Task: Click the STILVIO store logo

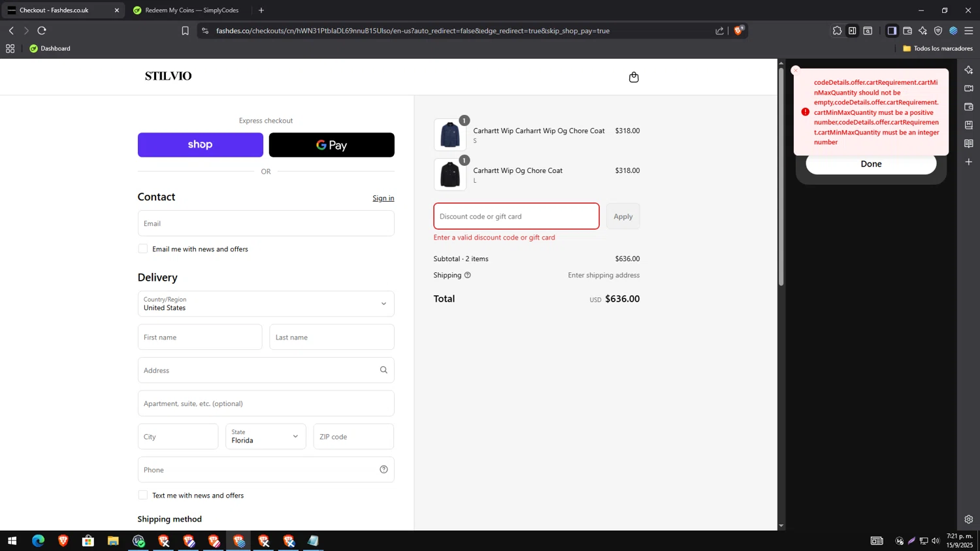Action: [168, 76]
